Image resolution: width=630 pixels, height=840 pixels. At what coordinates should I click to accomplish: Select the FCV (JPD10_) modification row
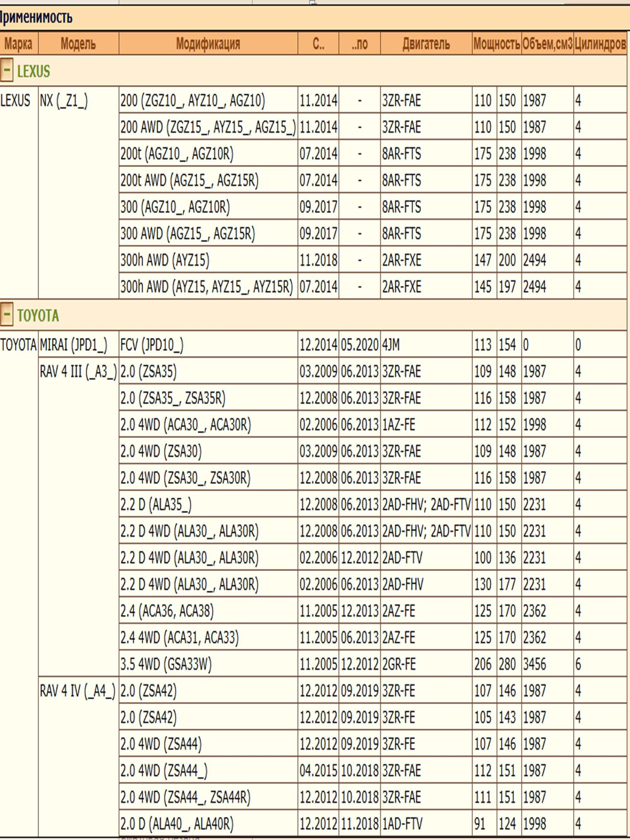(x=152, y=345)
